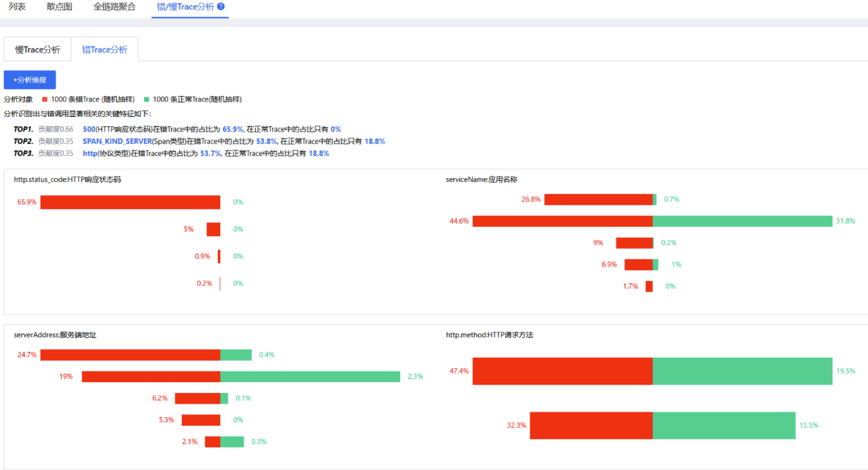Click the 500 status code link in TOP1
This screenshot has height=470, width=868.
pyautogui.click(x=88, y=129)
